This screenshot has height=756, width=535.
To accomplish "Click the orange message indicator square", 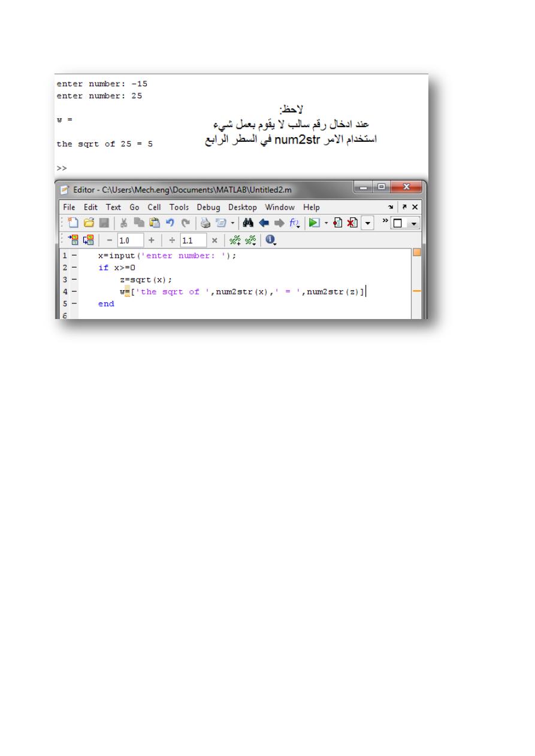I will (417, 252).
